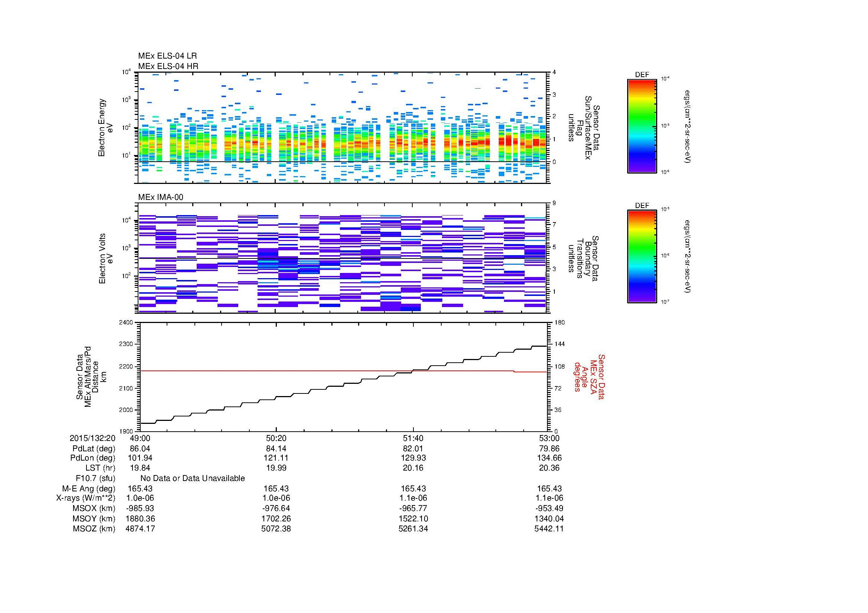This screenshot has height=613, width=868.
Task: Click the time tick label '53:00'
Action: [549, 438]
